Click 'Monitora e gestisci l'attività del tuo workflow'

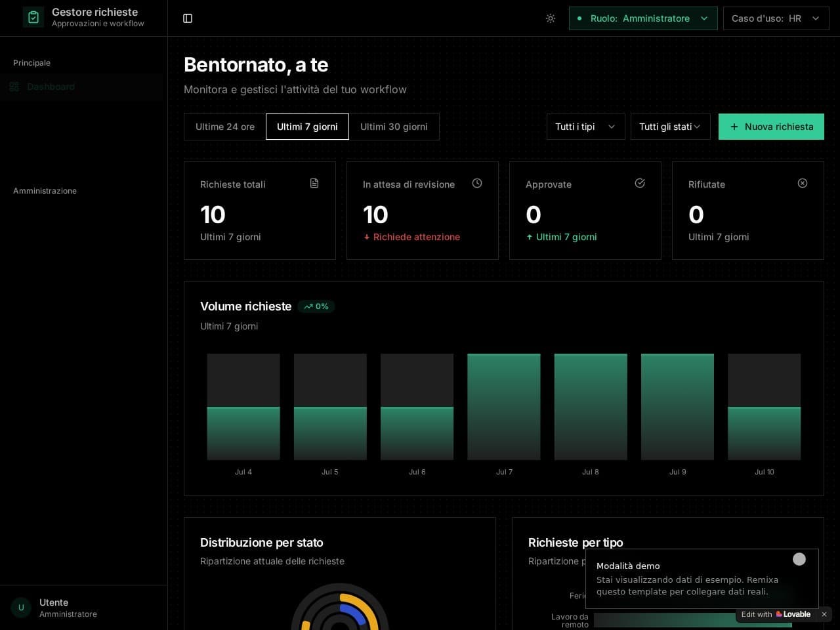(295, 89)
